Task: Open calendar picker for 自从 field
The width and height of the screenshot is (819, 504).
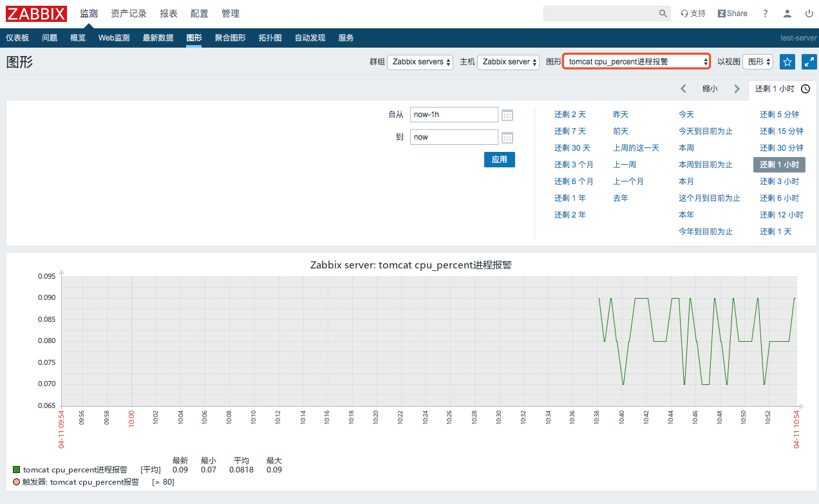Action: coord(507,115)
